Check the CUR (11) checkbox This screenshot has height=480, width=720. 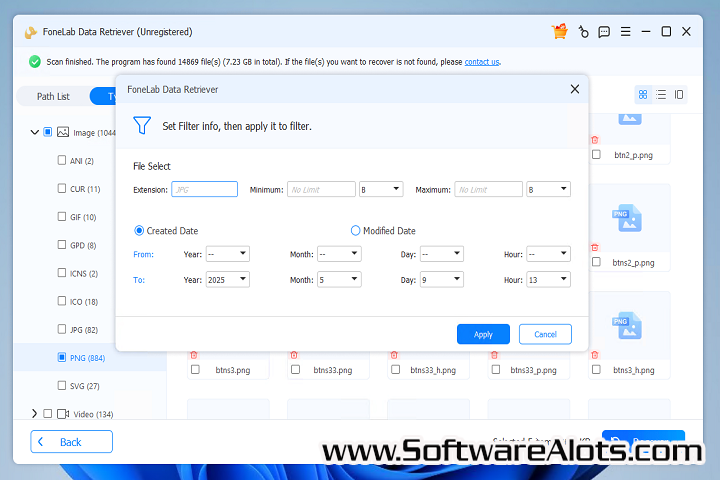point(62,188)
